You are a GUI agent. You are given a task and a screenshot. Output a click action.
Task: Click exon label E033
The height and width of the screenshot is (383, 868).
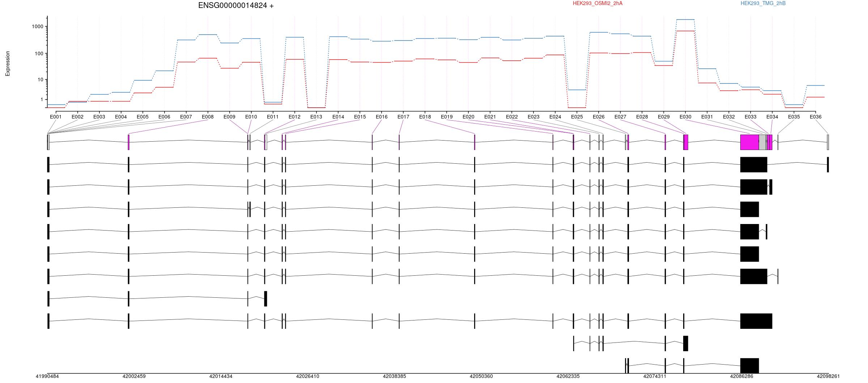point(750,117)
